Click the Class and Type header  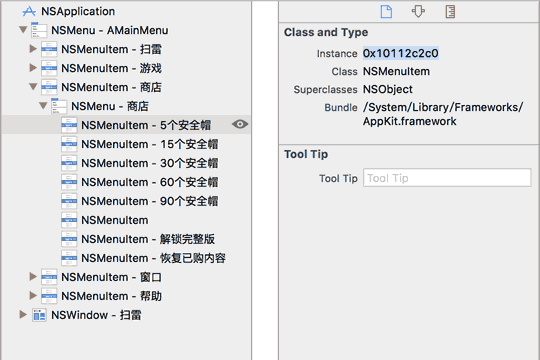pyautogui.click(x=326, y=32)
